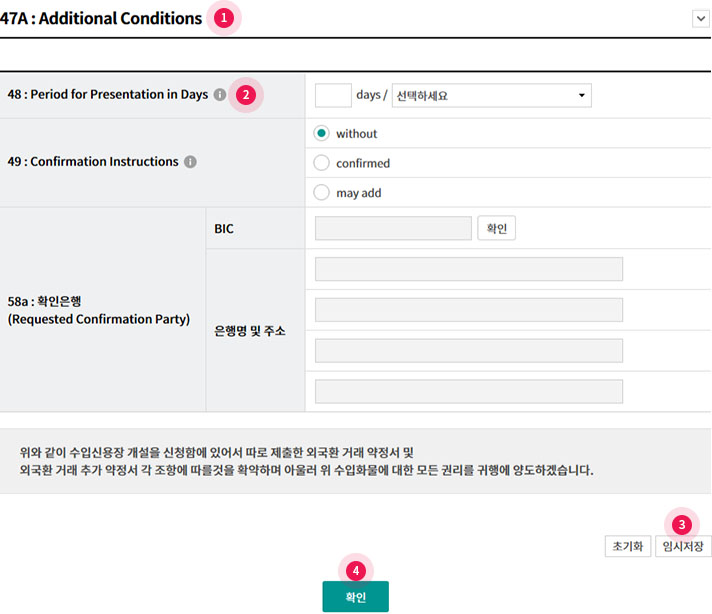Collapse the Additional Conditions section chevron
712x614 pixels.
click(x=699, y=18)
